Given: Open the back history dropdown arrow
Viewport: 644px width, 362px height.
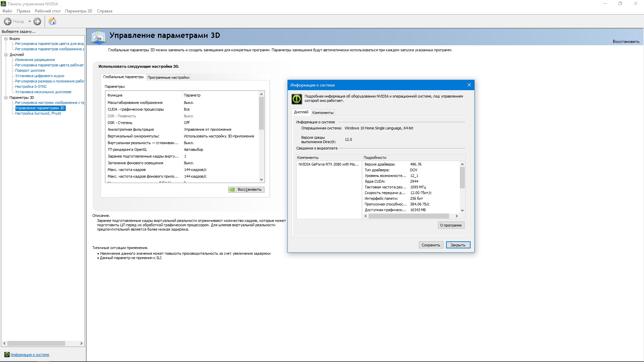Looking at the screenshot, I should click(30, 21).
